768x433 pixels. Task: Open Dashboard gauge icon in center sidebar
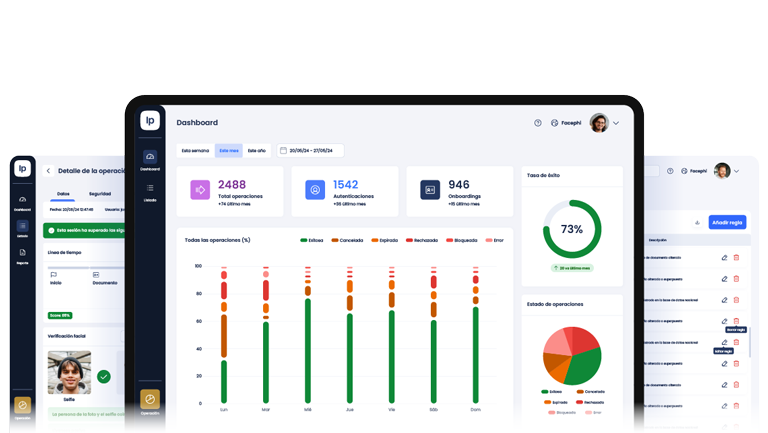[x=150, y=157]
